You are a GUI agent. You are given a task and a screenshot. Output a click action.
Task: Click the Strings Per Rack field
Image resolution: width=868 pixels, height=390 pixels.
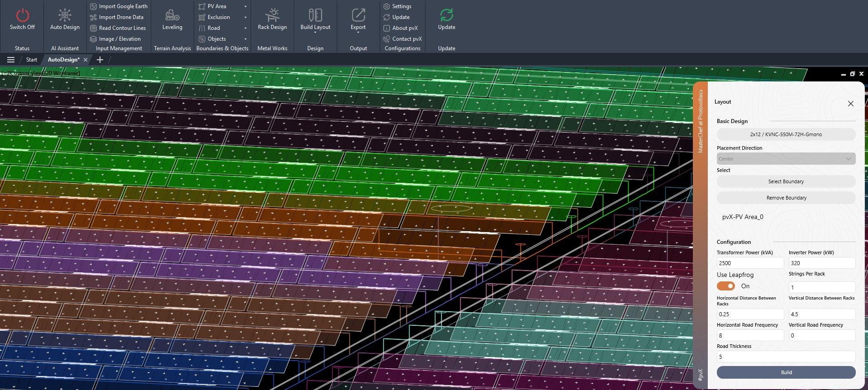point(822,287)
